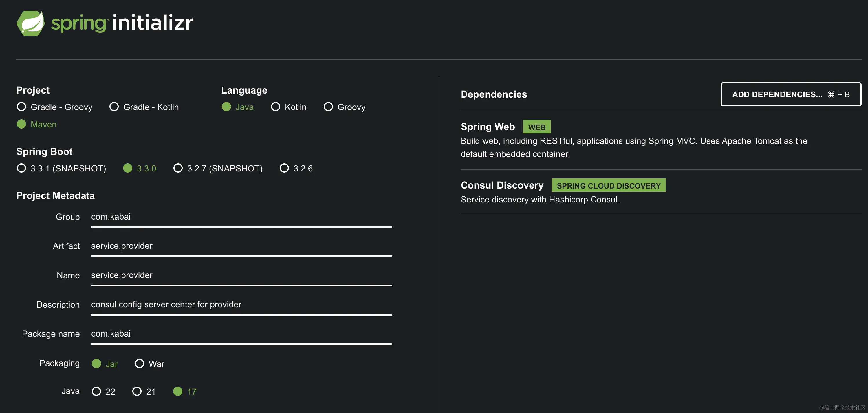Select Gradle - Groovy project type
The height and width of the screenshot is (413, 868).
point(21,107)
